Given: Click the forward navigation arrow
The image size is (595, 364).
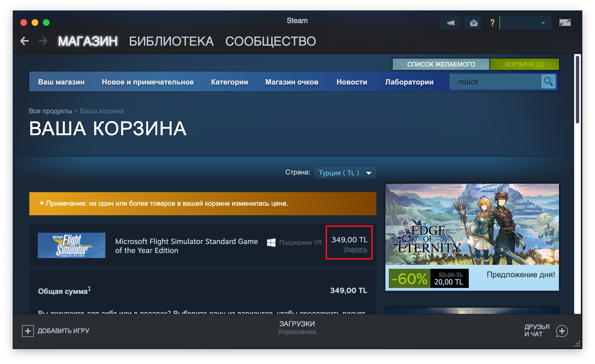Looking at the screenshot, I should pyautogui.click(x=43, y=41).
